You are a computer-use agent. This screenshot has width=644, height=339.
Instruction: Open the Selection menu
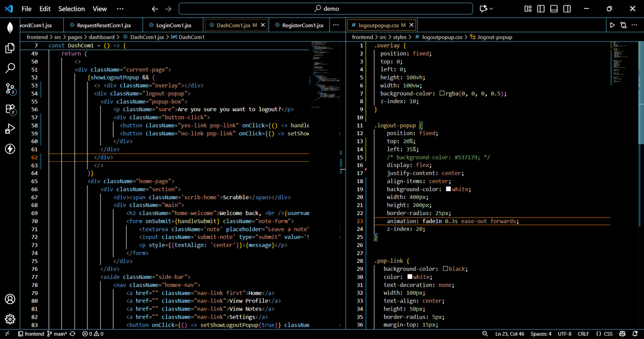(x=71, y=9)
